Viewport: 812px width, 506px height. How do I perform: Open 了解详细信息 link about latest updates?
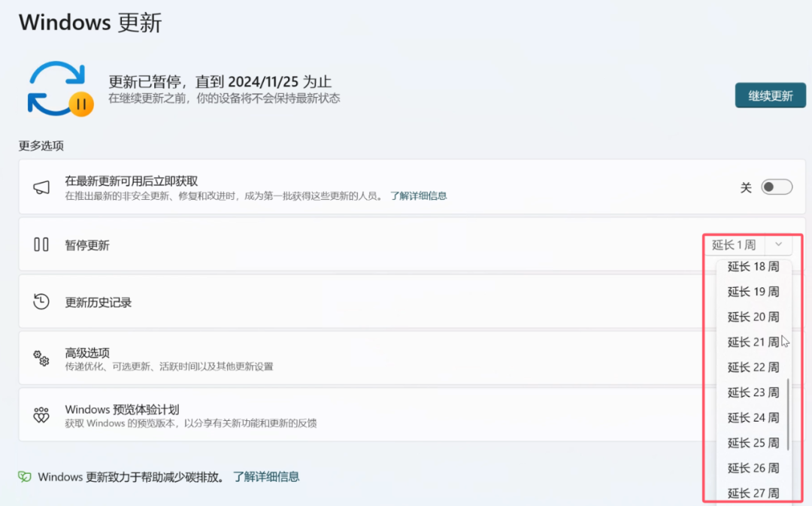pos(419,195)
